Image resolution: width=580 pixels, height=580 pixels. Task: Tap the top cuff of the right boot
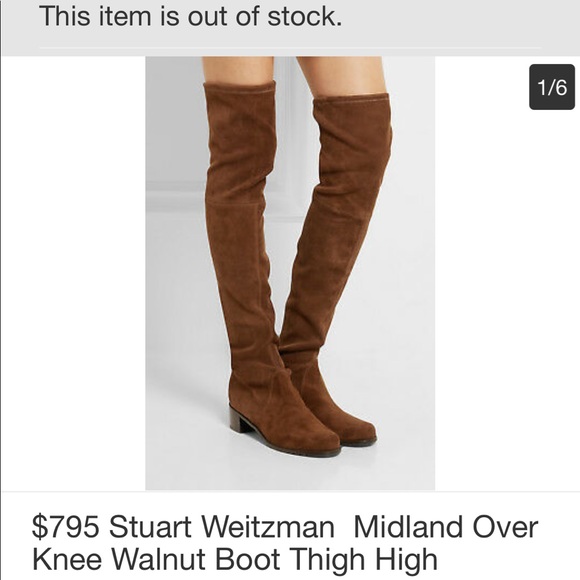point(351,99)
